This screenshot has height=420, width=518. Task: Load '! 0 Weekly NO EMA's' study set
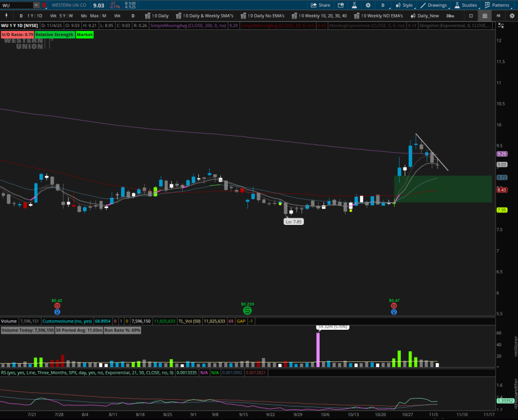tap(379, 16)
